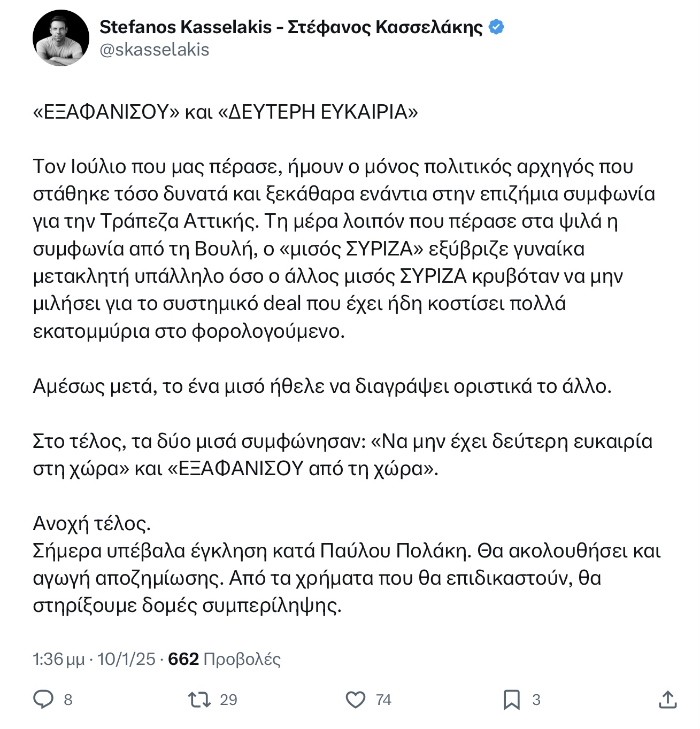Click the blue verified checkmark badge

click(x=496, y=27)
